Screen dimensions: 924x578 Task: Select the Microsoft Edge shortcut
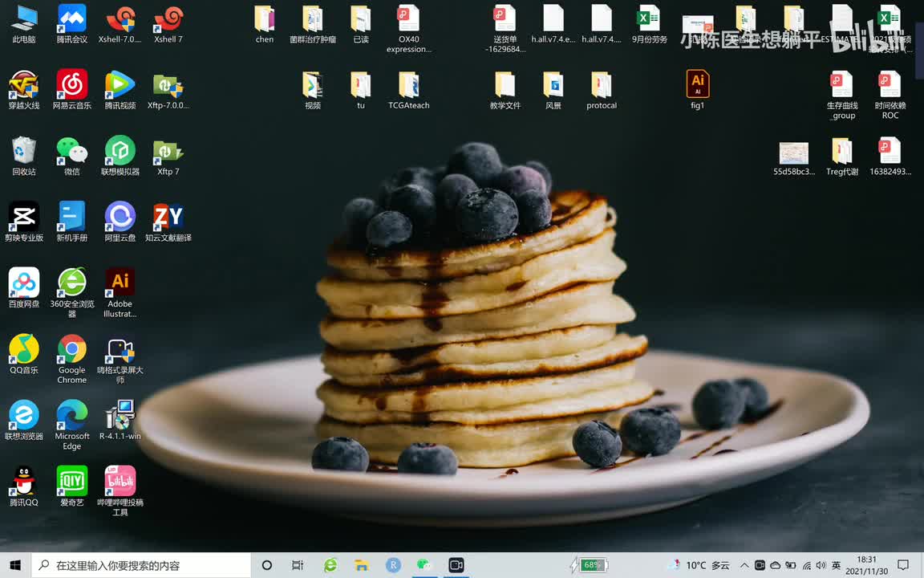tap(72, 425)
